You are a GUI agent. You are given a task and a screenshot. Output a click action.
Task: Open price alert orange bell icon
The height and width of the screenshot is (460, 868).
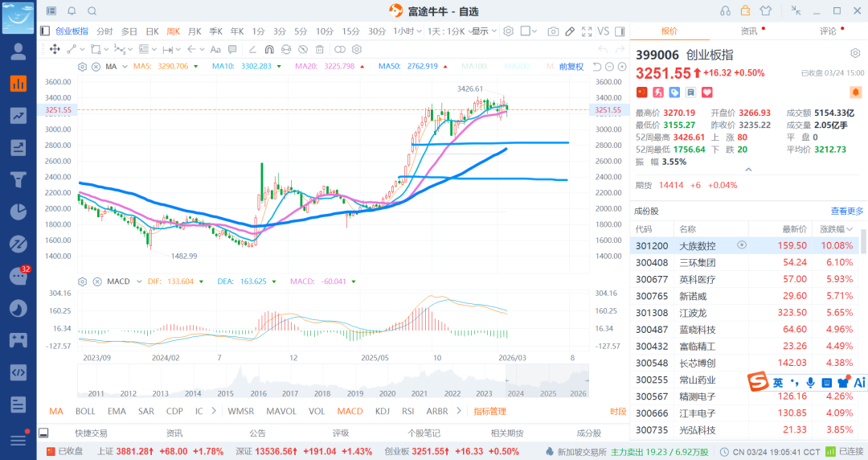point(855,92)
